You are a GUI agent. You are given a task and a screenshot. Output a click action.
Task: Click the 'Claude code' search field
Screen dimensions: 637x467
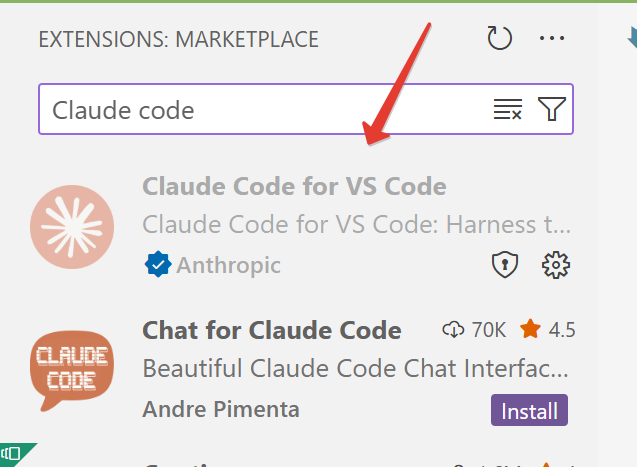pyautogui.click(x=260, y=110)
